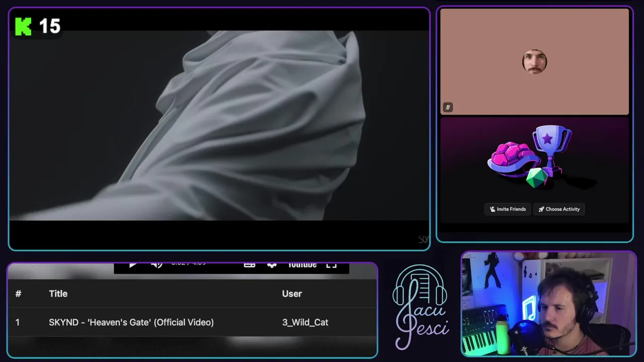This screenshot has height=362, width=644.
Task: Click the username 3_Wild_Cat
Action: [x=305, y=322]
